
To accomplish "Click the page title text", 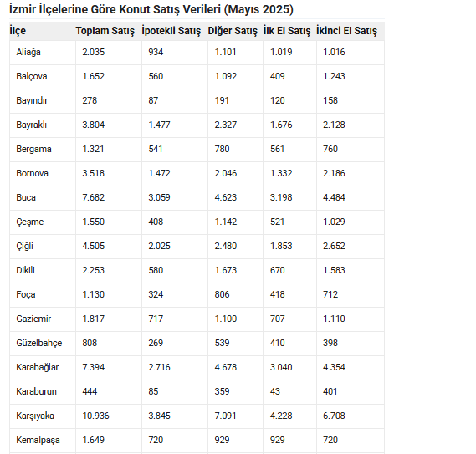I will [x=151, y=9].
